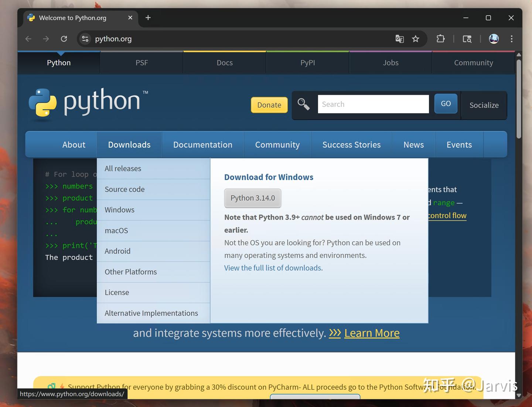The height and width of the screenshot is (407, 532).
Task: Open the Events navigation menu
Action: click(x=459, y=145)
